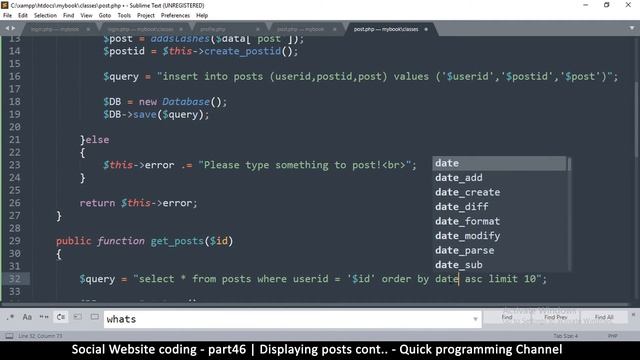Image resolution: width=640 pixels, height=360 pixels.
Task: Open the Goto menu
Action: [105, 16]
